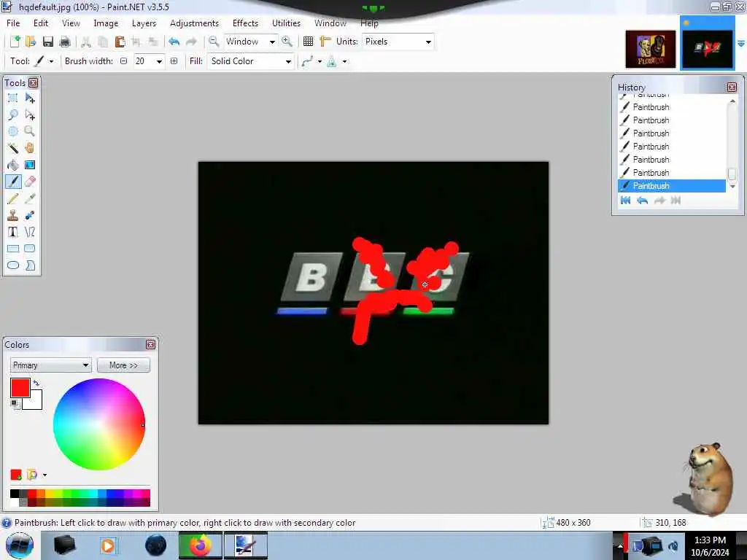The image size is (747, 560).
Task: Select the Paint Bucket tool
Action: (13, 165)
